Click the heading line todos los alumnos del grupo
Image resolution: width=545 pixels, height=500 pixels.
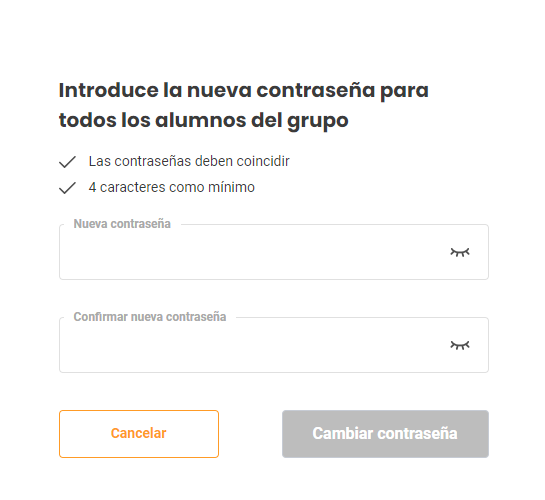click(204, 121)
